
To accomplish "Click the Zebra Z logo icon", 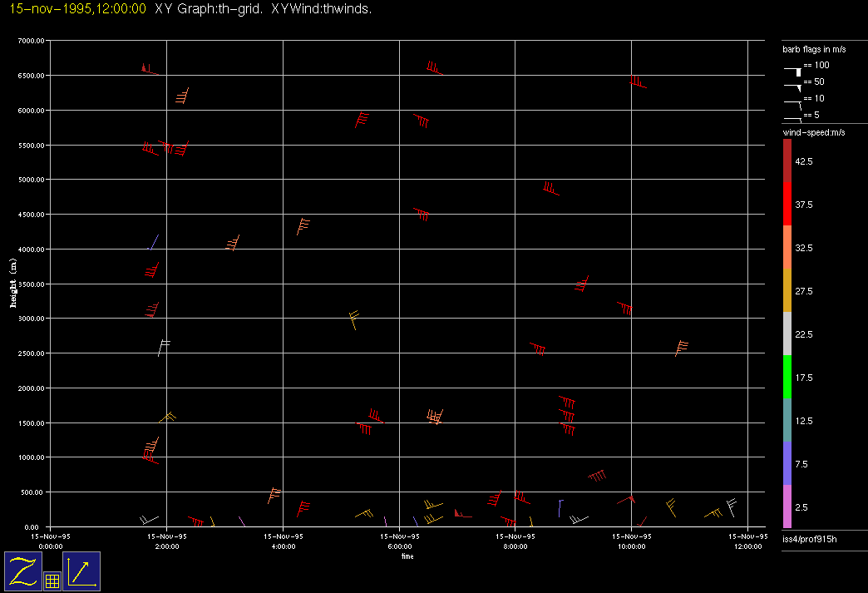I will (x=23, y=571).
